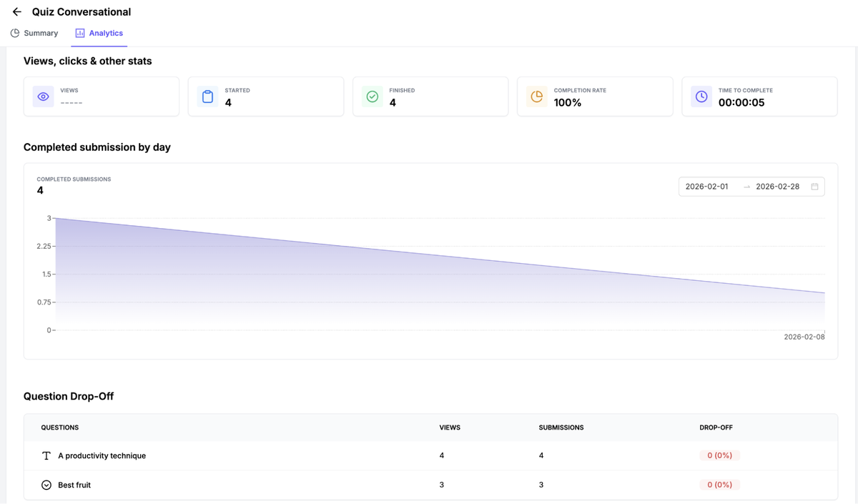
Task: Select the Analytics tab
Action: (105, 33)
